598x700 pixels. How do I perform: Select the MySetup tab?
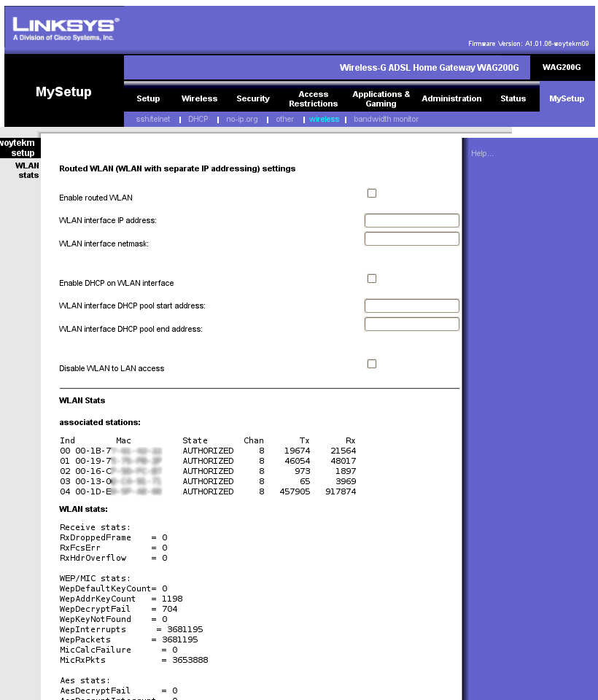tap(567, 98)
